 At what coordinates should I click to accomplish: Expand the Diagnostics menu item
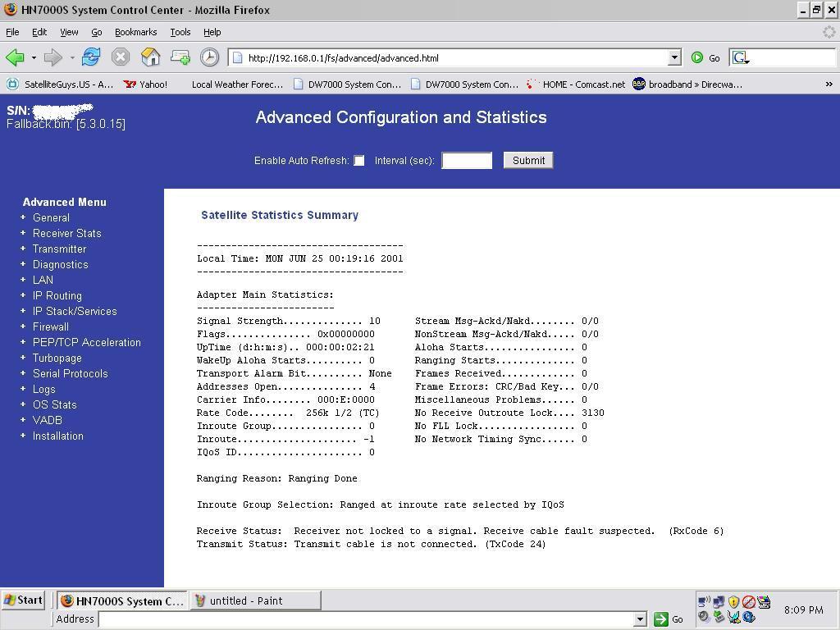tap(60, 264)
